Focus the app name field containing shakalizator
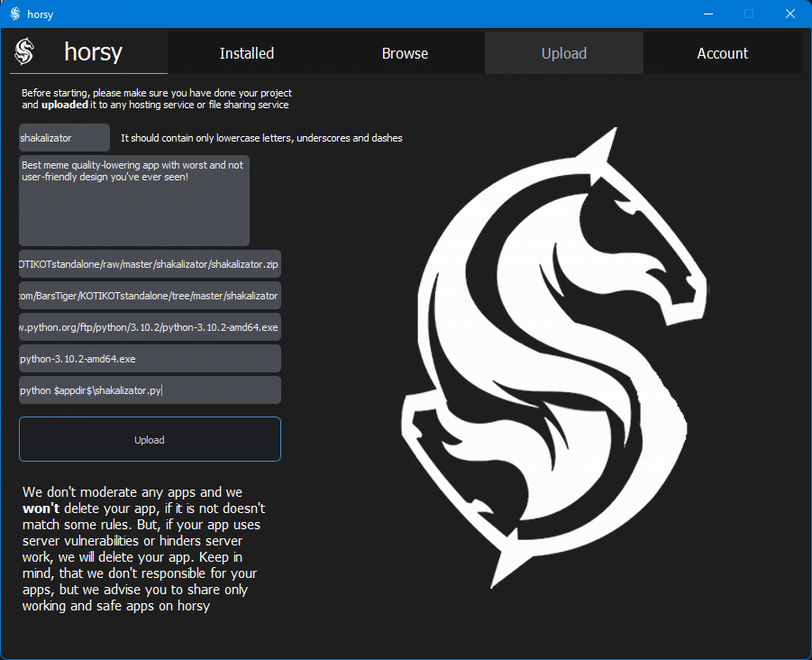 [64, 138]
